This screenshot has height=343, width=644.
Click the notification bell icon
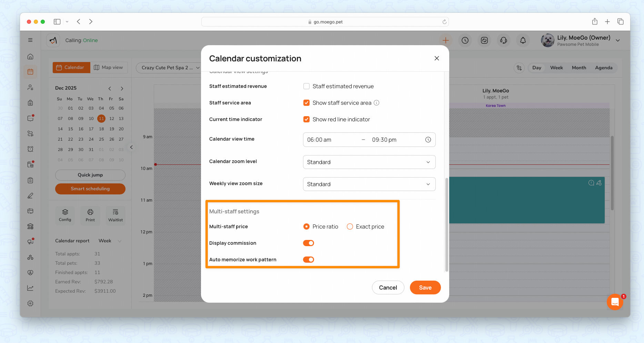(523, 40)
